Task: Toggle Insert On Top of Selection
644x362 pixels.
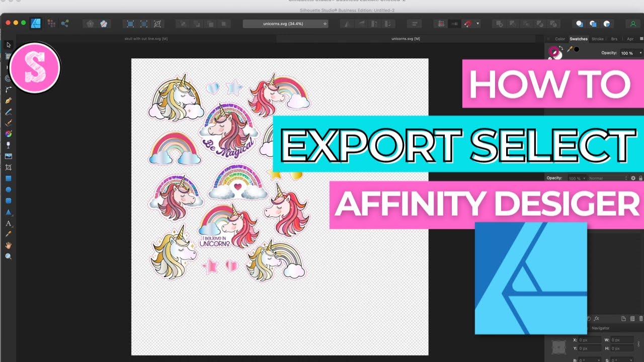Action: coord(593,24)
